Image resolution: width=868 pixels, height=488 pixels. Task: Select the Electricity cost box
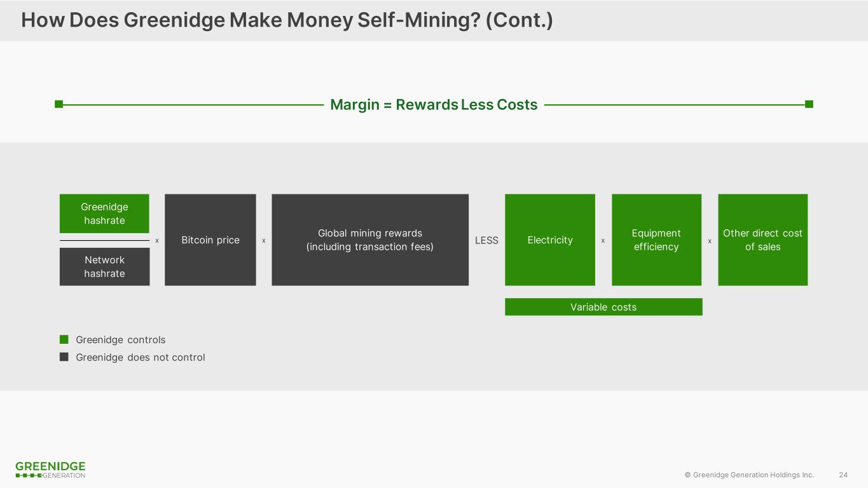[550, 240]
